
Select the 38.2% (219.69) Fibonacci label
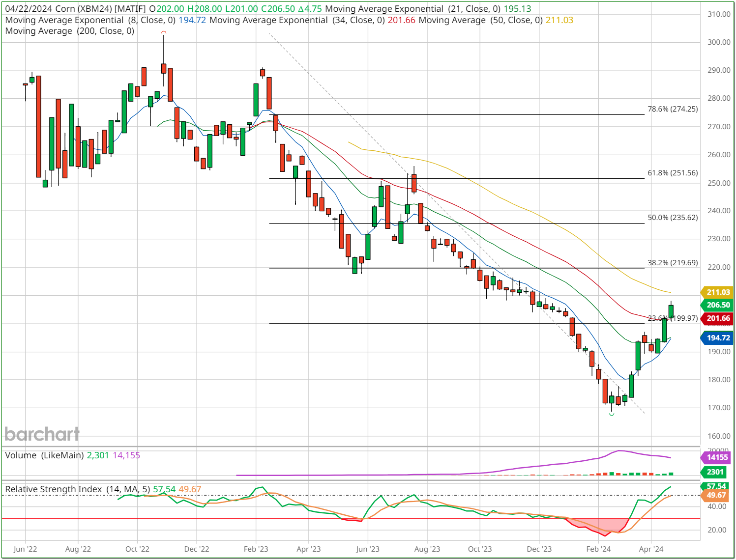point(672,263)
